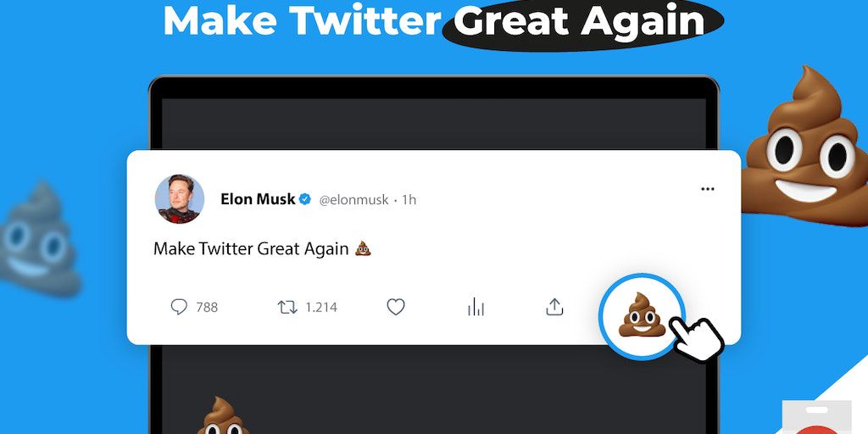
Task: Open tweet analytics bar chart icon
Action: click(476, 307)
